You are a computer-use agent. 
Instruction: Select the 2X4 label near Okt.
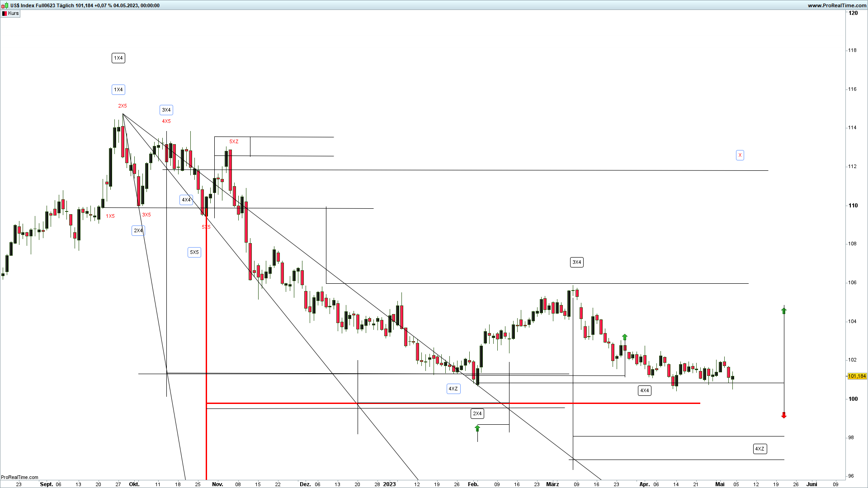click(x=138, y=230)
